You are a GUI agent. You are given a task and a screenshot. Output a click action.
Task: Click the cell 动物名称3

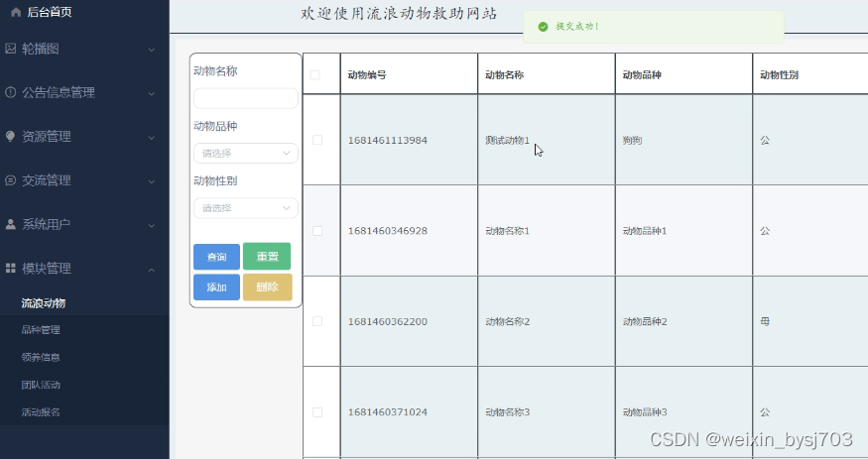(x=507, y=412)
